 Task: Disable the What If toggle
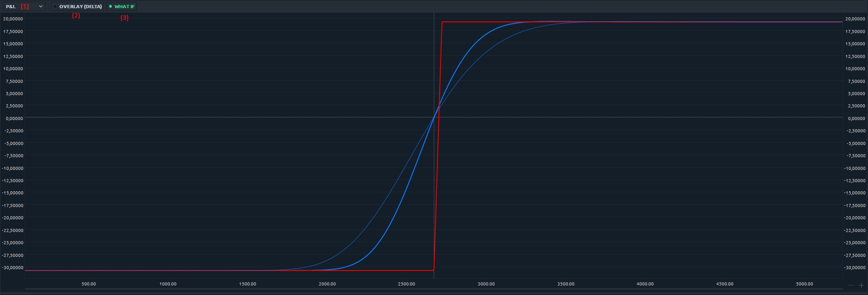(122, 6)
